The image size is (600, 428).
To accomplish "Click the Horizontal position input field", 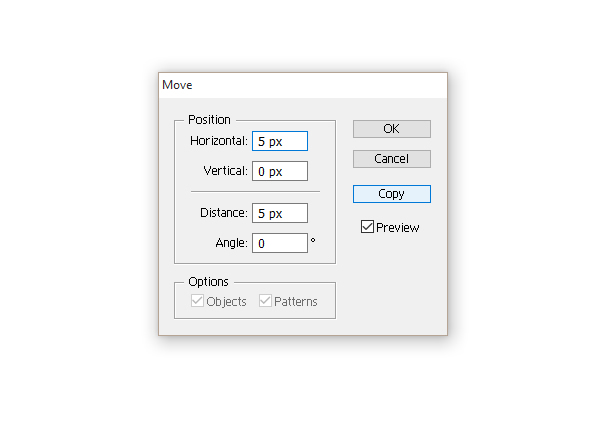I will (280, 142).
